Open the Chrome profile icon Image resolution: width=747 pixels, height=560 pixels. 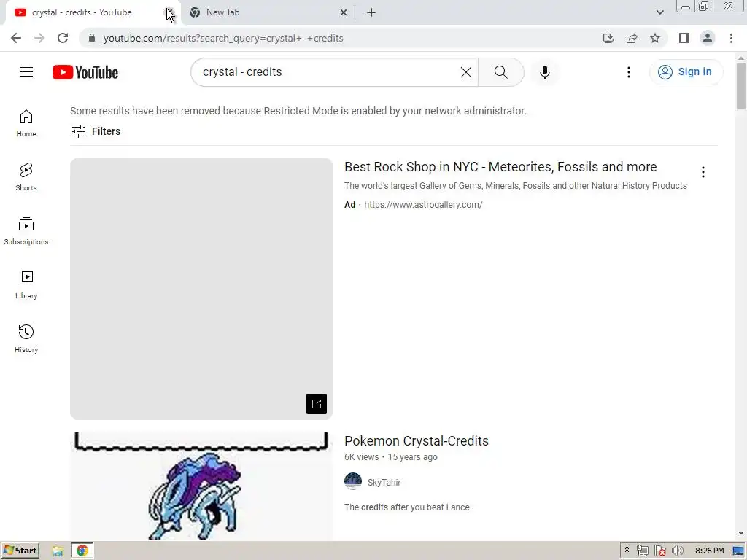(708, 38)
